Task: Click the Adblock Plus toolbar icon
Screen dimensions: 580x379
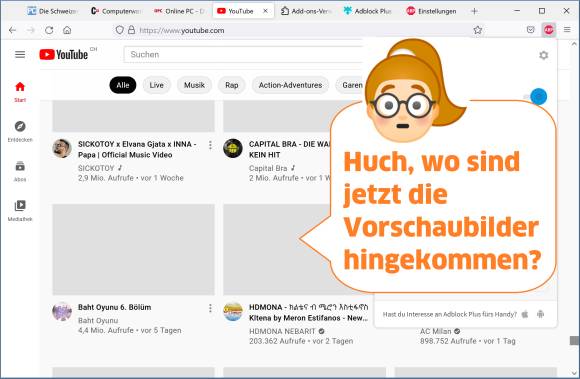Action: 549,30
